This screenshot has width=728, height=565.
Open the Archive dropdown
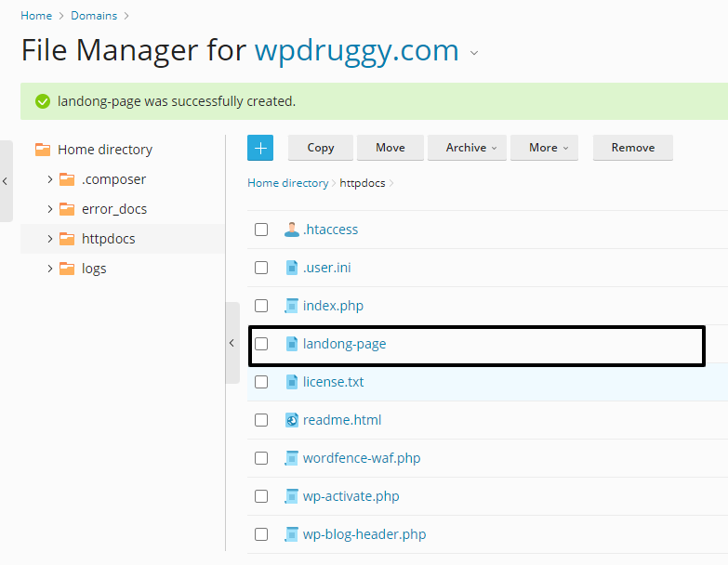pyautogui.click(x=467, y=148)
